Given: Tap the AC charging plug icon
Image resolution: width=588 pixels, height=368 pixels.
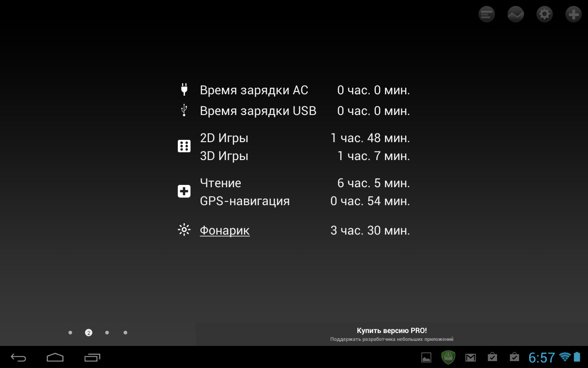Looking at the screenshot, I should [184, 89].
